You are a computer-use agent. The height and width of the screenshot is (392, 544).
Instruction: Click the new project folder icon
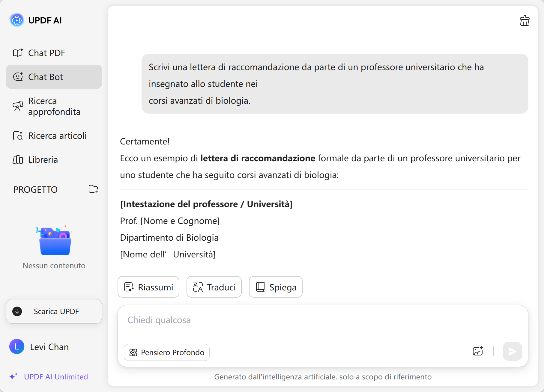tap(93, 189)
